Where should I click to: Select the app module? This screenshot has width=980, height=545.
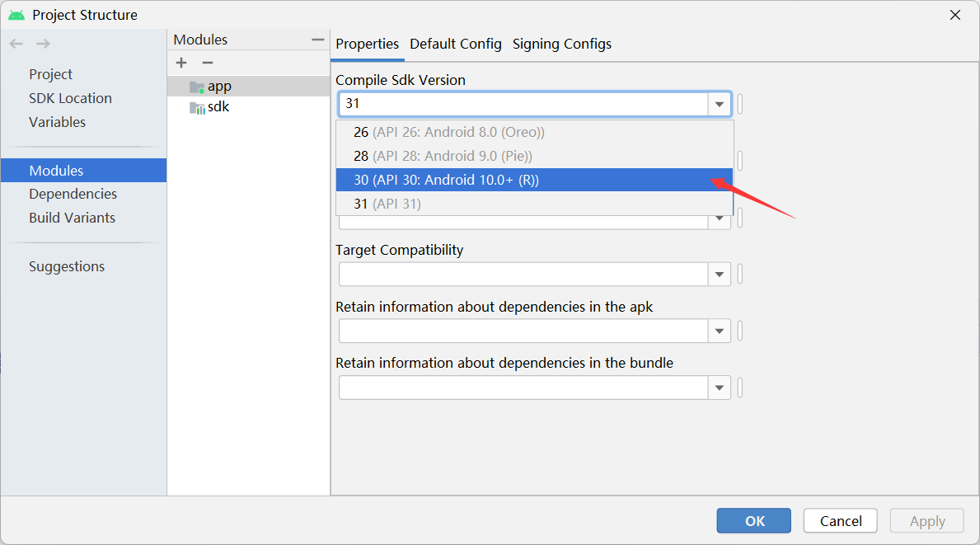(249, 87)
